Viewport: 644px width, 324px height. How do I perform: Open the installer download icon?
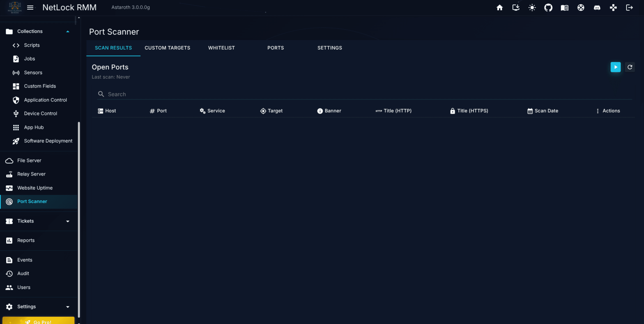pyautogui.click(x=516, y=7)
